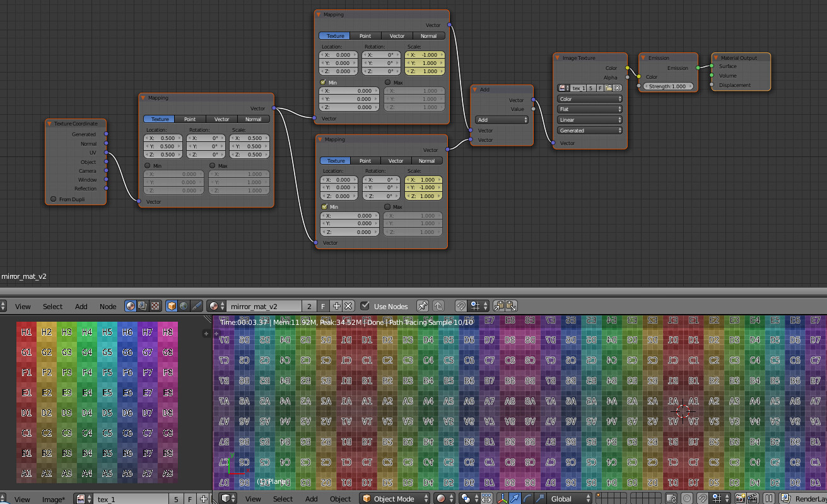Open Object Mode dropdown
Viewport: 827px width, 504px height.
tap(395, 498)
